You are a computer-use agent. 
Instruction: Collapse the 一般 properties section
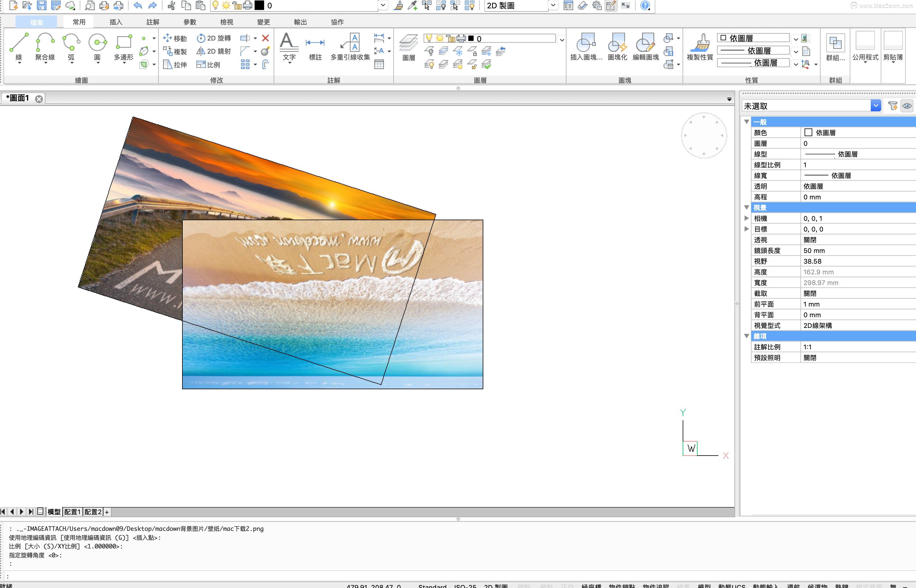coord(746,122)
